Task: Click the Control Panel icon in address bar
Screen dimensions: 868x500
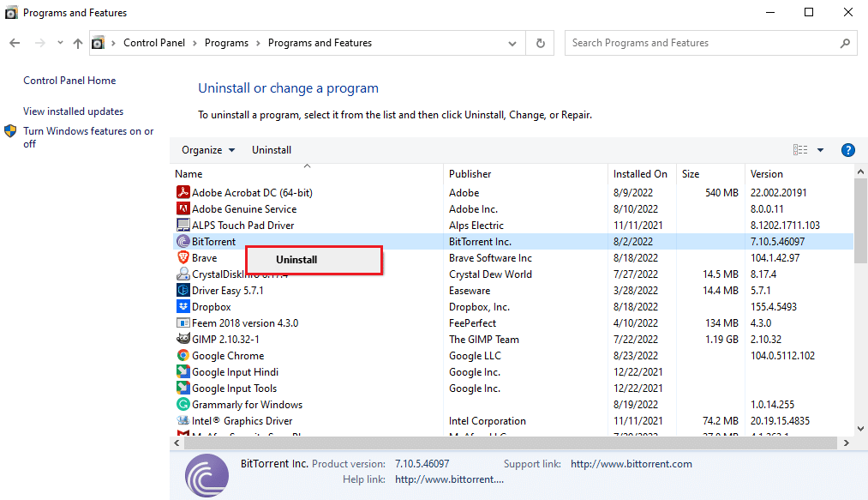Action: (98, 43)
